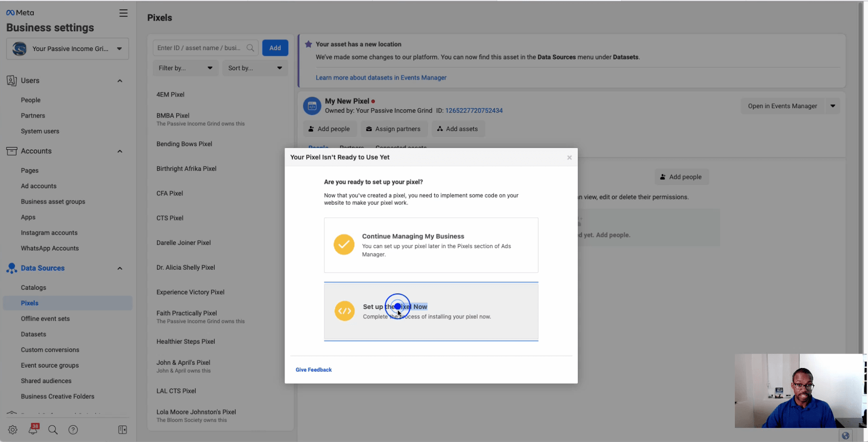Focus the Enter ID / asset name search field
Viewport: 868px width, 442px height.
pyautogui.click(x=205, y=48)
